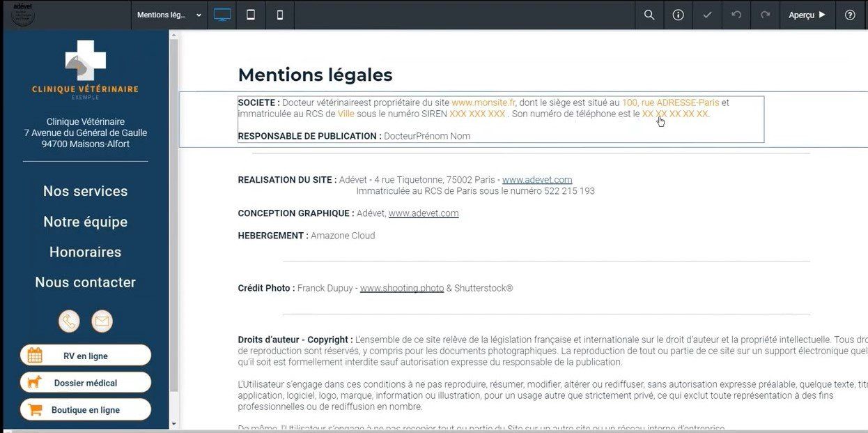This screenshot has width=868, height=433.
Task: Launch the Aperçu preview
Action: 807,15
